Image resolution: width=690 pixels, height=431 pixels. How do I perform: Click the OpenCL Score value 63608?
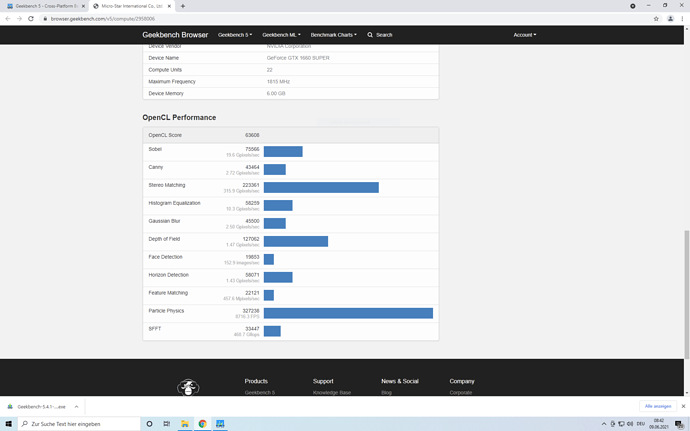(252, 135)
